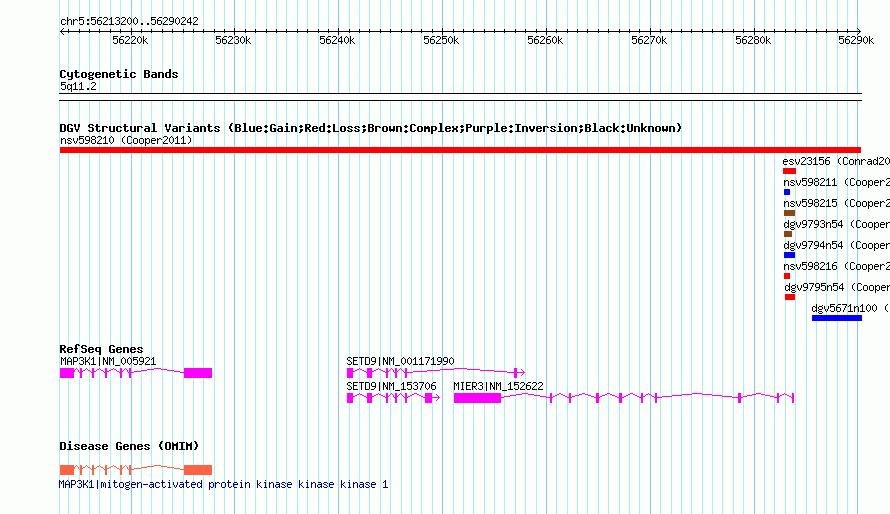Click the 56240k ruler position
890x514 pixels.
(337, 40)
